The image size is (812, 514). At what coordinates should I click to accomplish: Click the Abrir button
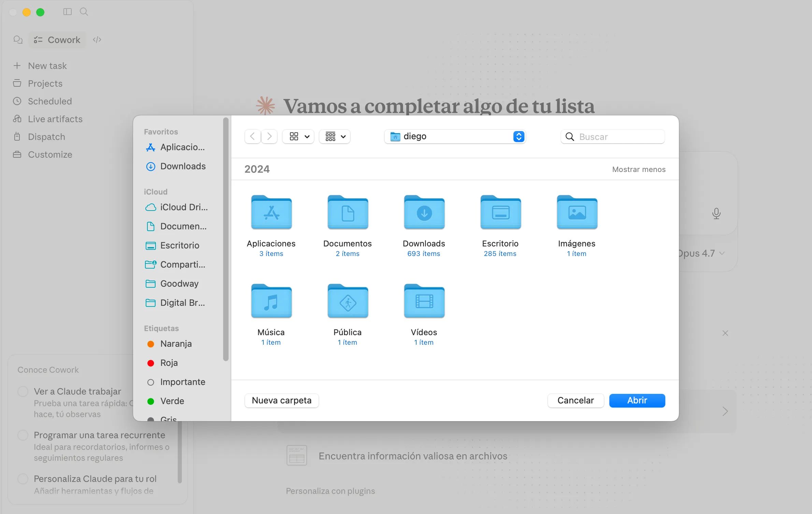coord(637,400)
